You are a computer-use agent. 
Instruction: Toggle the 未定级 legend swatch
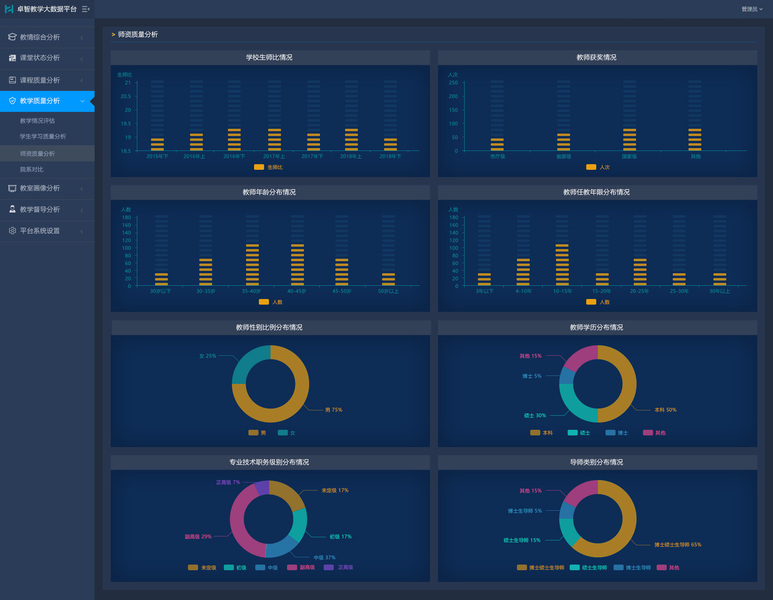[x=193, y=567]
